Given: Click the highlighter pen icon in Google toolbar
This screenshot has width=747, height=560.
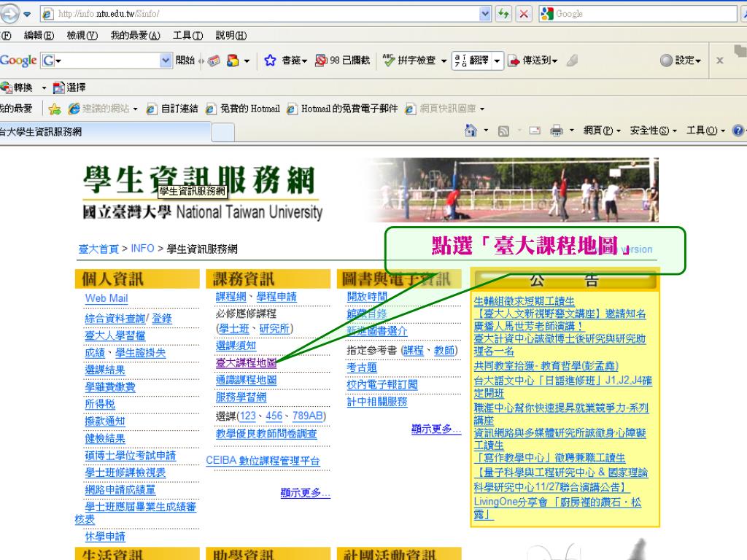Looking at the screenshot, I should (x=572, y=61).
